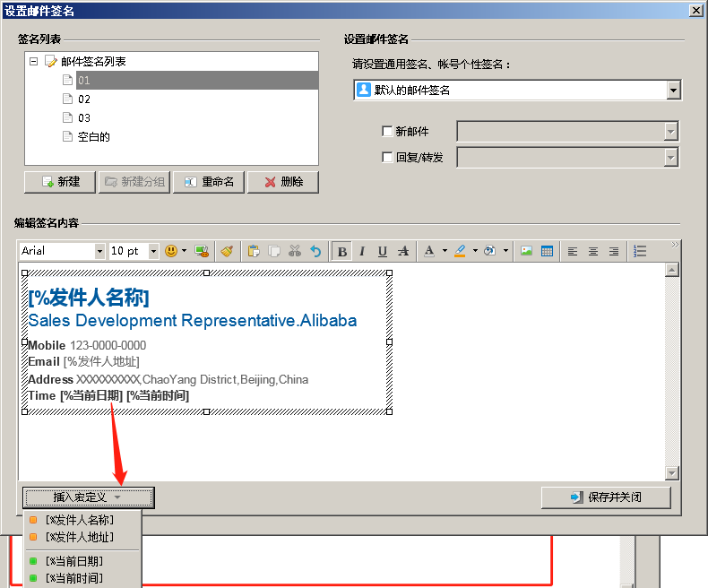The image size is (708, 588).
Task: Click the Email [%发件人地址] line
Action: 83,362
